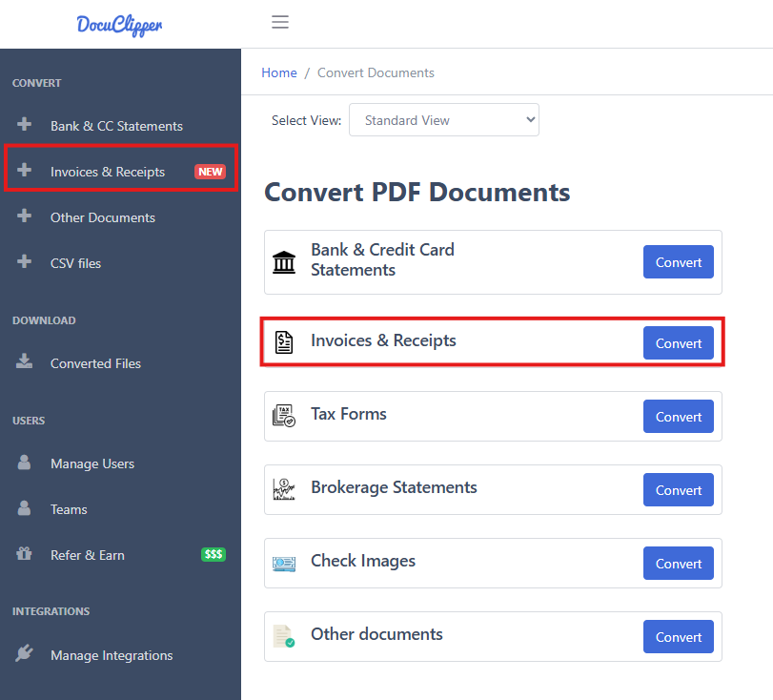Click the Brokerage Statements chart icon
Screen dimensions: 773x700
(284, 489)
